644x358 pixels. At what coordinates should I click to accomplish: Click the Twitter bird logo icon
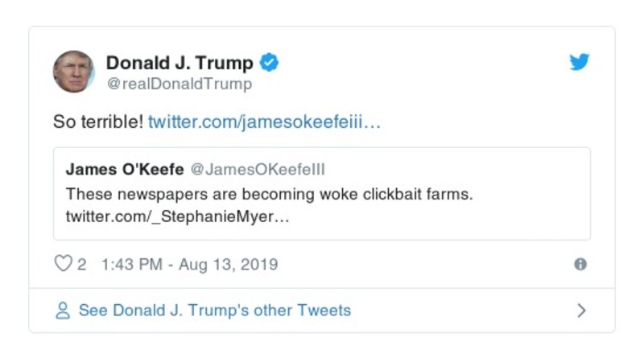pos(580,62)
